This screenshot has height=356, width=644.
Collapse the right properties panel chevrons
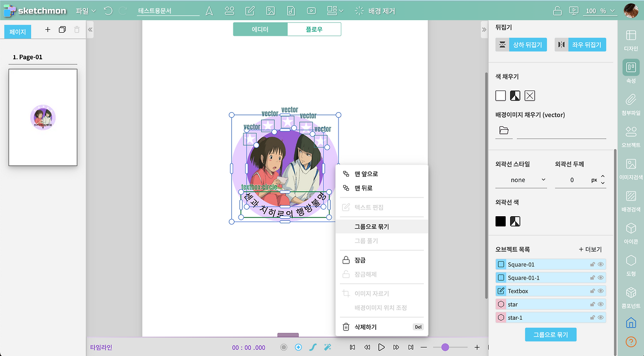[484, 30]
